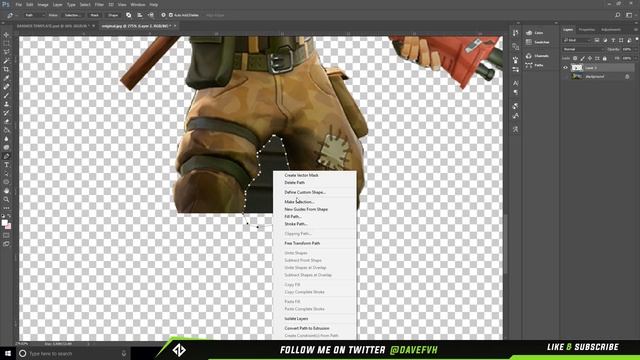Image resolution: width=640 pixels, height=360 pixels.
Task: Switch to the Adjustments panel tab
Action: [611, 29]
